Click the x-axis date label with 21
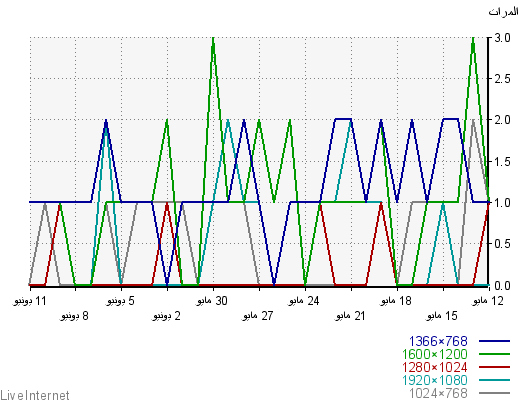 (x=350, y=315)
